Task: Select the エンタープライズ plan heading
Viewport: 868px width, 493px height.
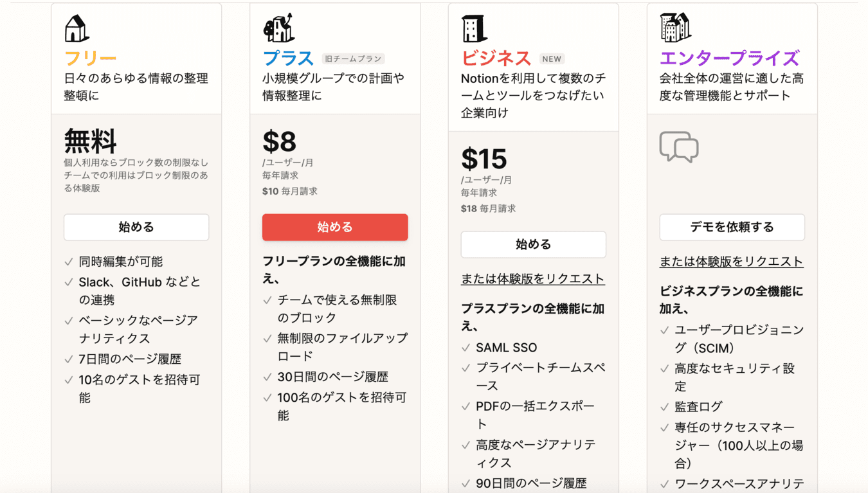Action: point(730,58)
